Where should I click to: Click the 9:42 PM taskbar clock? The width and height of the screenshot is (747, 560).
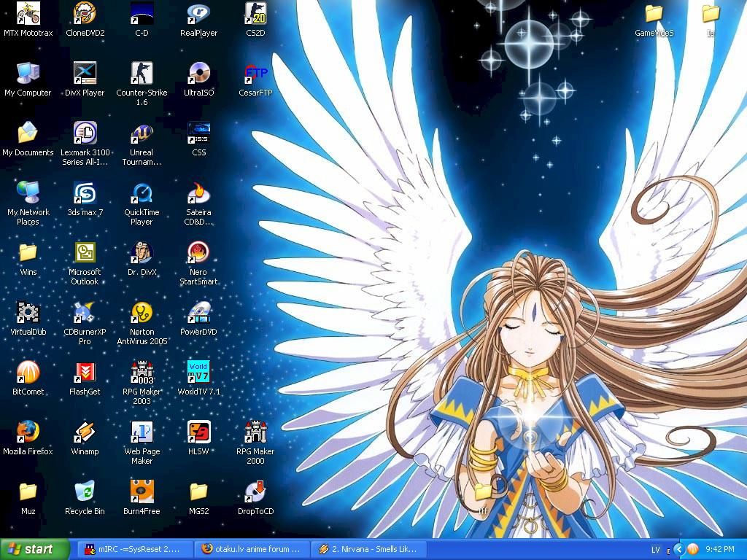coord(720,550)
